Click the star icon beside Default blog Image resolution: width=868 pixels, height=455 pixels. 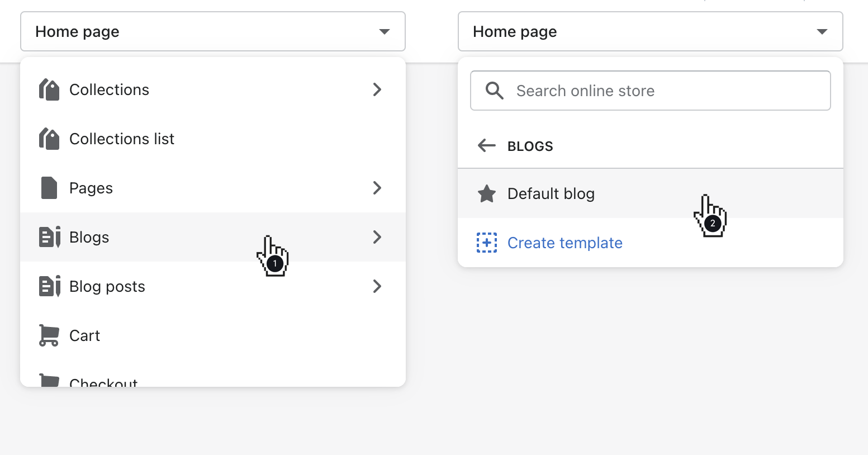[486, 193]
